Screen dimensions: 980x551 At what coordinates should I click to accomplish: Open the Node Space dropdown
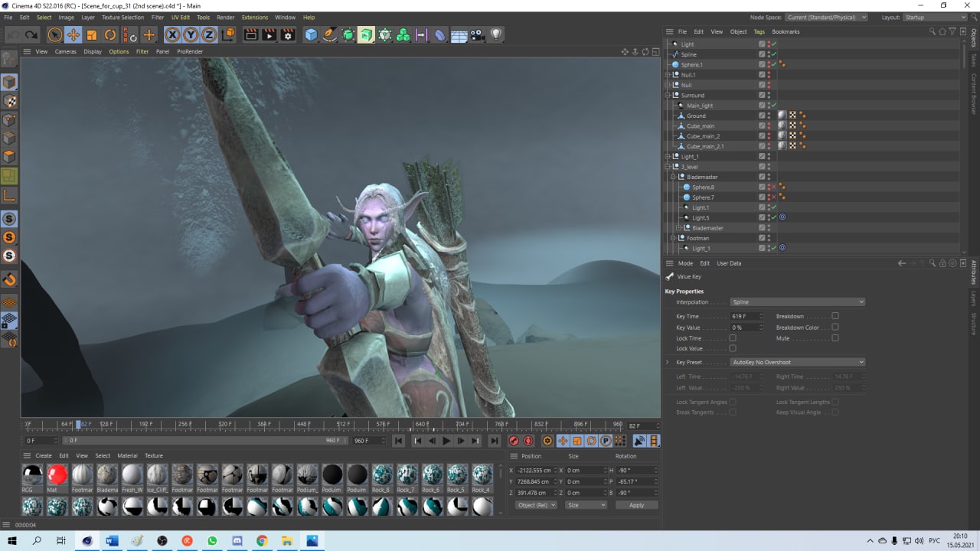tap(826, 17)
